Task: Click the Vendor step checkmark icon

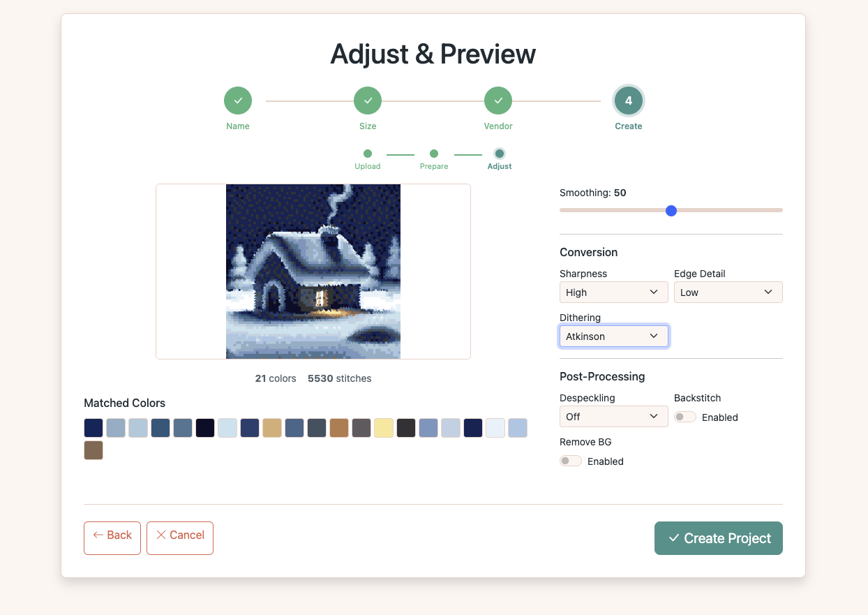Action: click(497, 100)
